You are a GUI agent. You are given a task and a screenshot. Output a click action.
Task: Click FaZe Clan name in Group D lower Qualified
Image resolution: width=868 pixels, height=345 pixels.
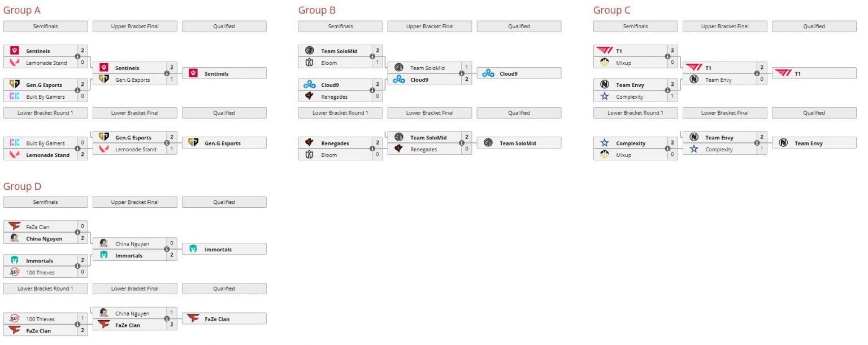pos(218,319)
